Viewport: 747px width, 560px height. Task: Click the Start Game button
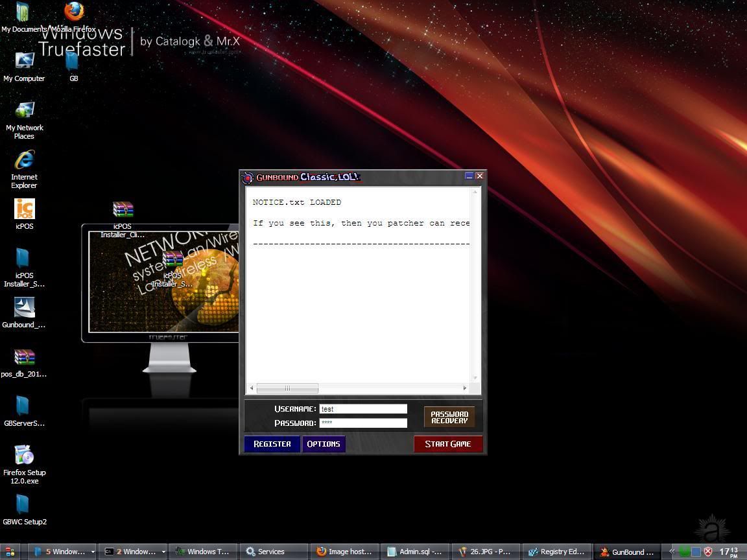(x=447, y=444)
